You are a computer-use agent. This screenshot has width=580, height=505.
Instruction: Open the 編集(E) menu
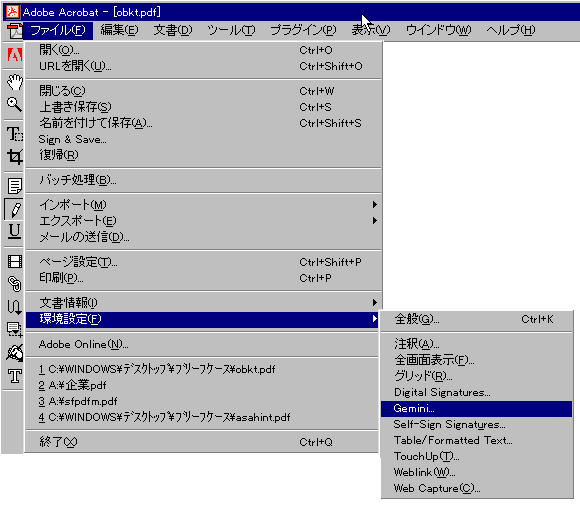pyautogui.click(x=119, y=30)
